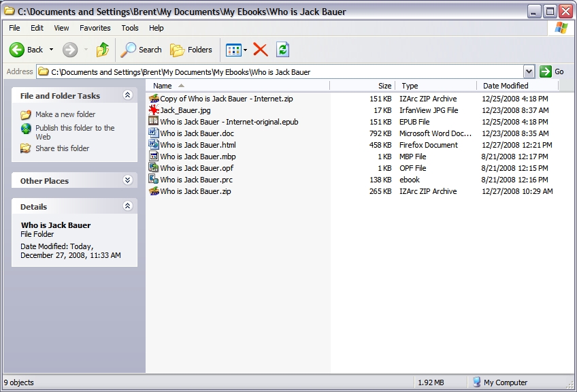This screenshot has height=392, width=577.
Task: Select the Who is Jack Bauer.html icon
Action: click(154, 145)
